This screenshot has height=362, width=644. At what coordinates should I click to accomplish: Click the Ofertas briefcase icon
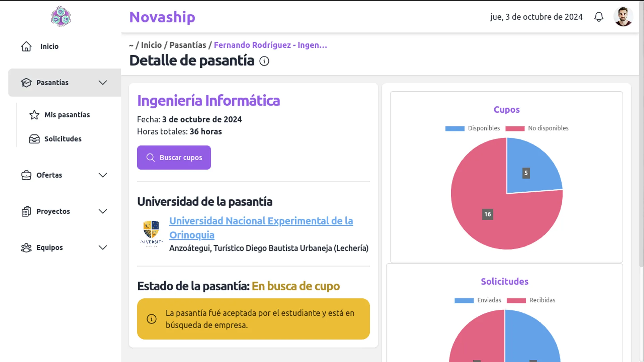click(26, 175)
